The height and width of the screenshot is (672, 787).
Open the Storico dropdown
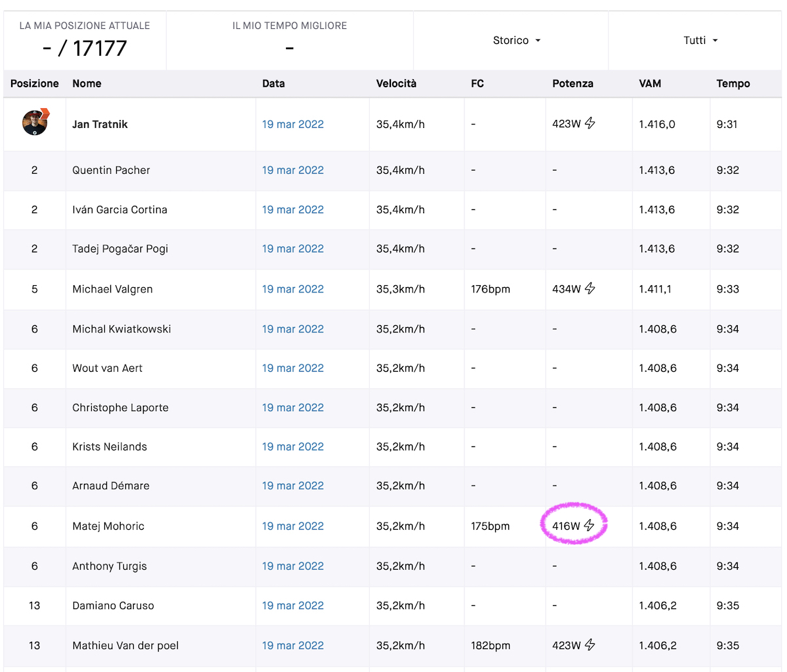pos(517,41)
